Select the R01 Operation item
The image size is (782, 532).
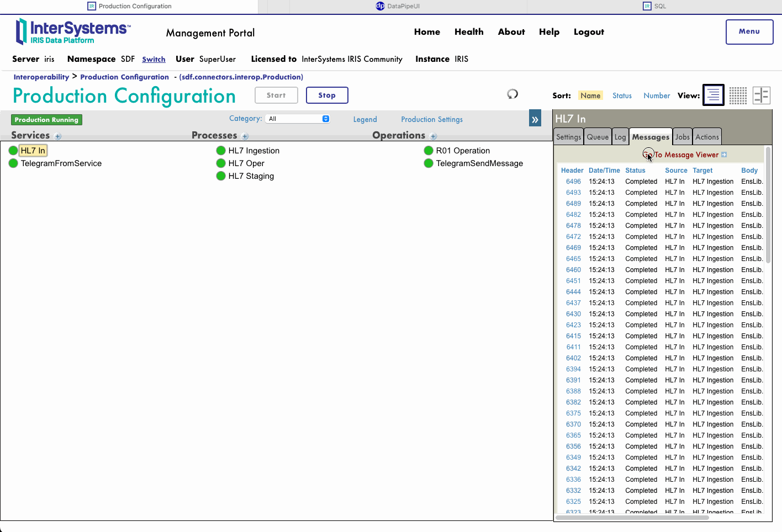463,151
